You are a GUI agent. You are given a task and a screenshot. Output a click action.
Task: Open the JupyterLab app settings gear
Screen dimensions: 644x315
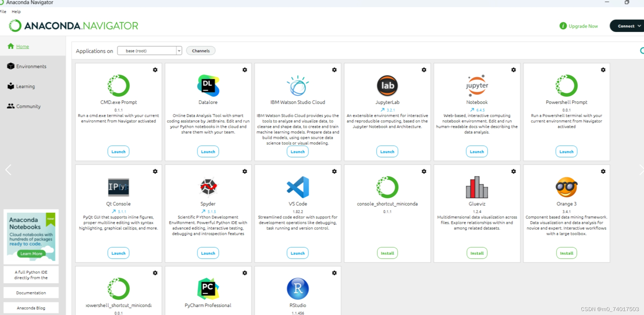(424, 70)
